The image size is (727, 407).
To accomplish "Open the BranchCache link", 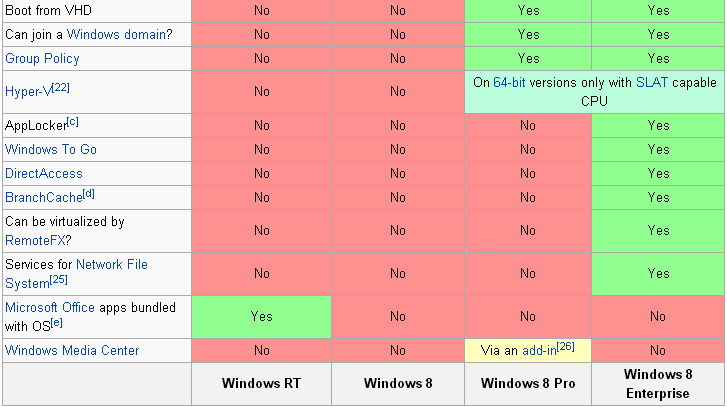I will [44, 197].
